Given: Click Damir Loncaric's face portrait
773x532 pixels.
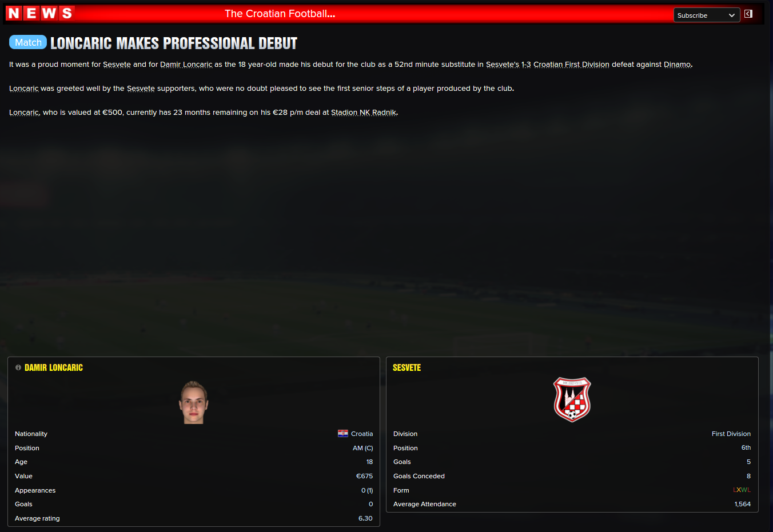Looking at the screenshot, I should 194,402.
